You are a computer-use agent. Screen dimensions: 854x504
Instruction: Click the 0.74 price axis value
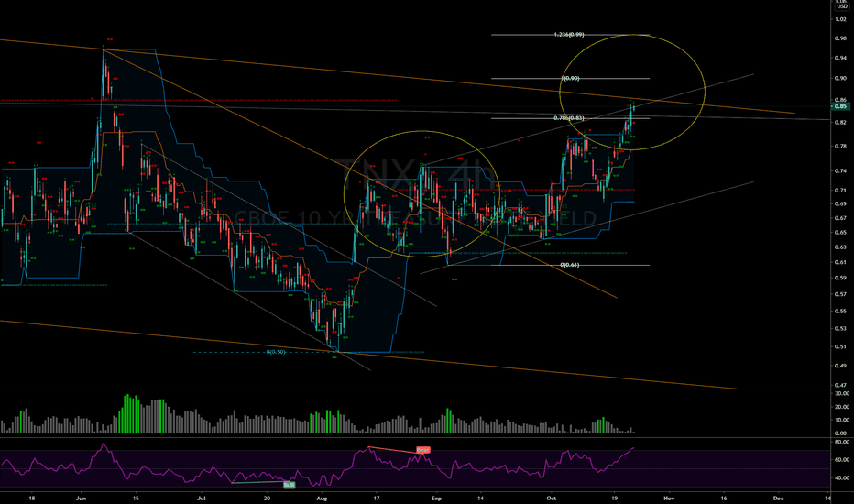[x=840, y=170]
